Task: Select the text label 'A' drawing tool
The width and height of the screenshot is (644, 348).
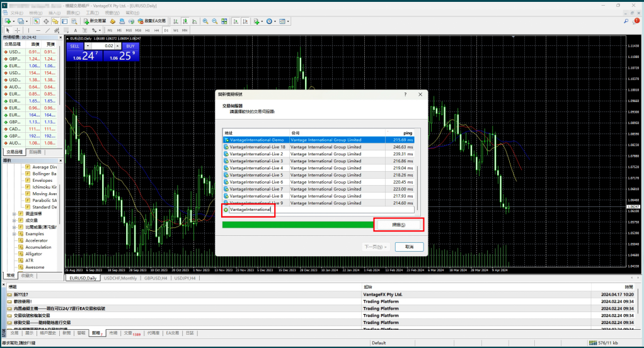Action: 75,30
